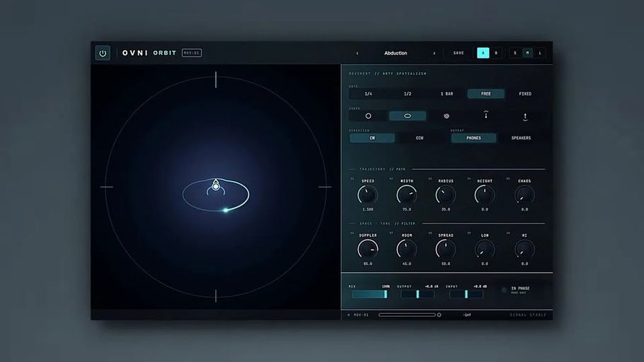Select SPEAKERS output mode
This screenshot has height=362, width=644.
(x=521, y=138)
